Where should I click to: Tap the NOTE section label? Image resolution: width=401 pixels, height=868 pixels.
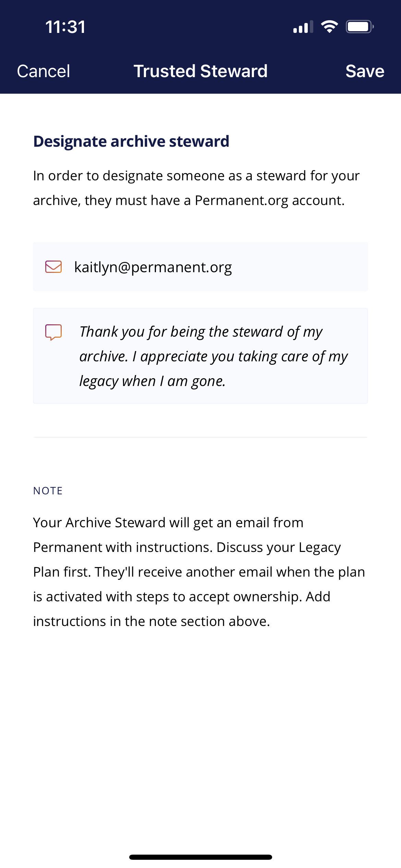pos(48,491)
